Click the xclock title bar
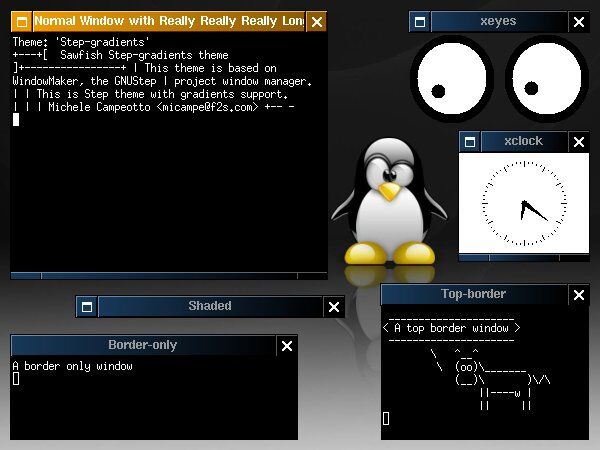The width and height of the screenshot is (600, 450). 524,142
